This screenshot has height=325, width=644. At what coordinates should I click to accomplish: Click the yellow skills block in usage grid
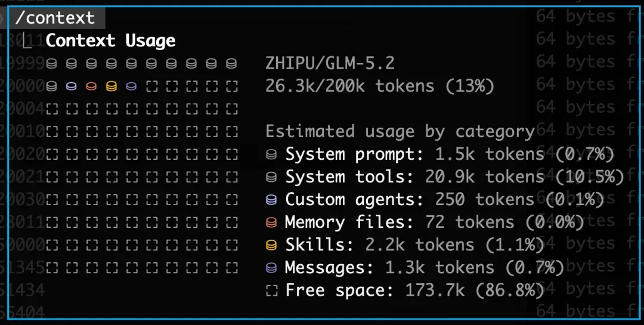click(x=112, y=86)
